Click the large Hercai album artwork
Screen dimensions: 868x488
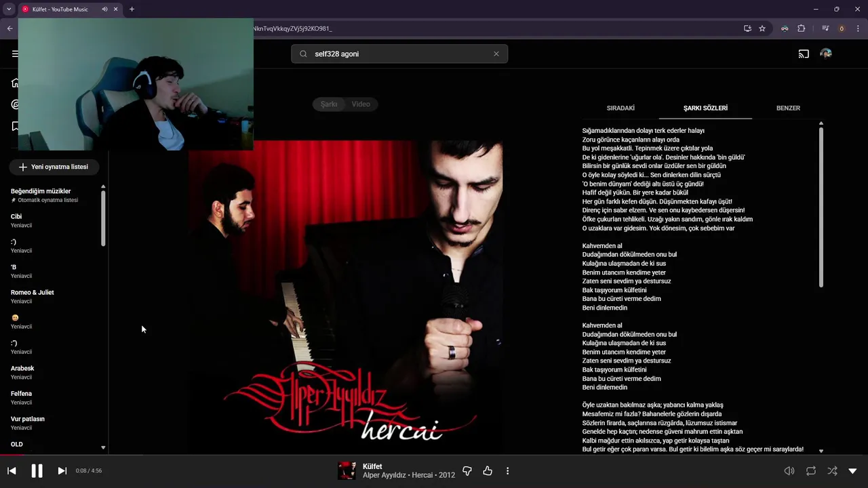pos(346,296)
